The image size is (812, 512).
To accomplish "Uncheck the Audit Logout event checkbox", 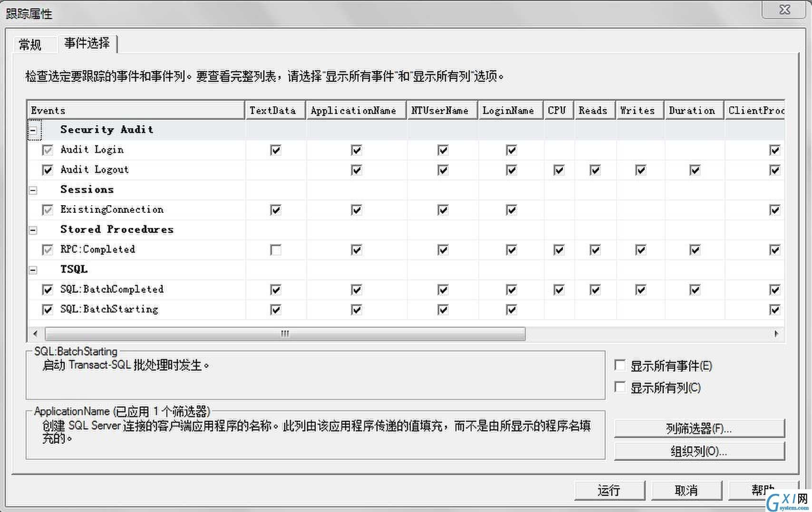I will 48,170.
